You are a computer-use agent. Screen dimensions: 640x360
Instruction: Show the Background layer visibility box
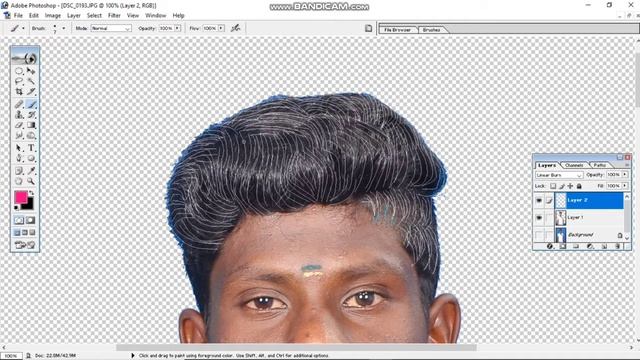click(539, 235)
